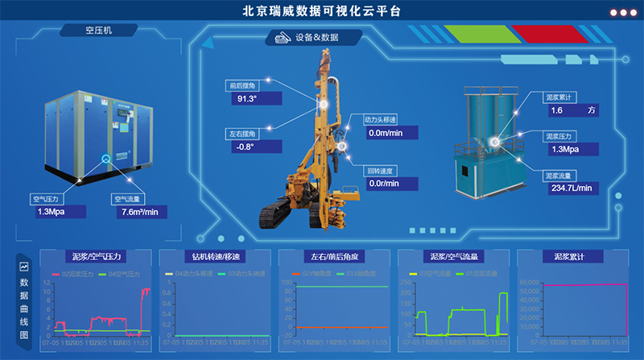Viewport: 644px width, 360px height.
Task: Click the 60,000 axis label in 泥浆累计 chart
Action: point(530,283)
